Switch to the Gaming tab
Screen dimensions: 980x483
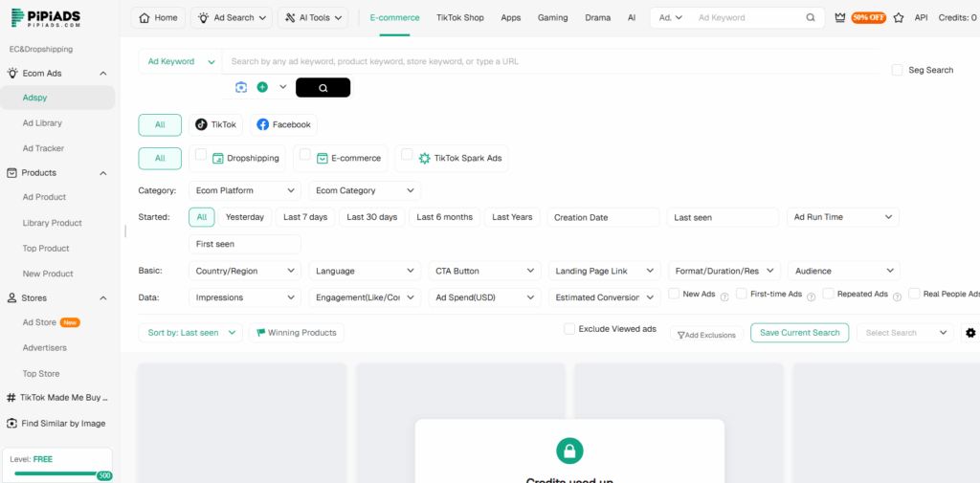(552, 18)
